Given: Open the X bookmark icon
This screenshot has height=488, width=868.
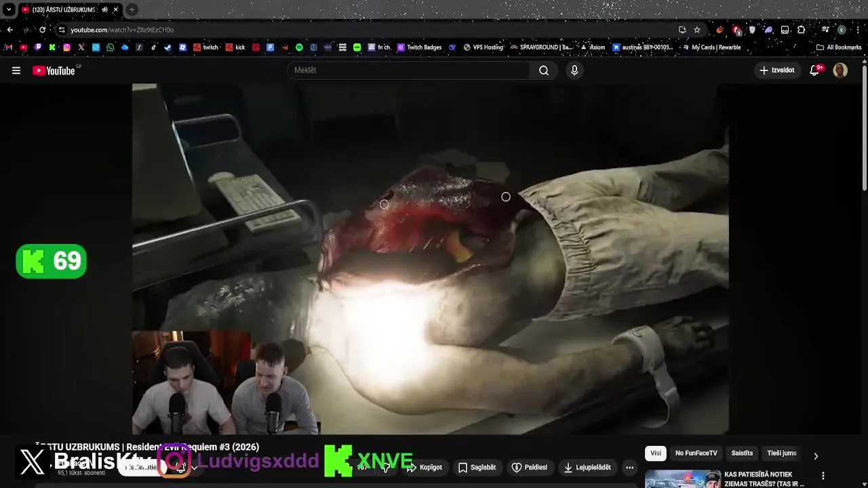Looking at the screenshot, I should pos(81,47).
